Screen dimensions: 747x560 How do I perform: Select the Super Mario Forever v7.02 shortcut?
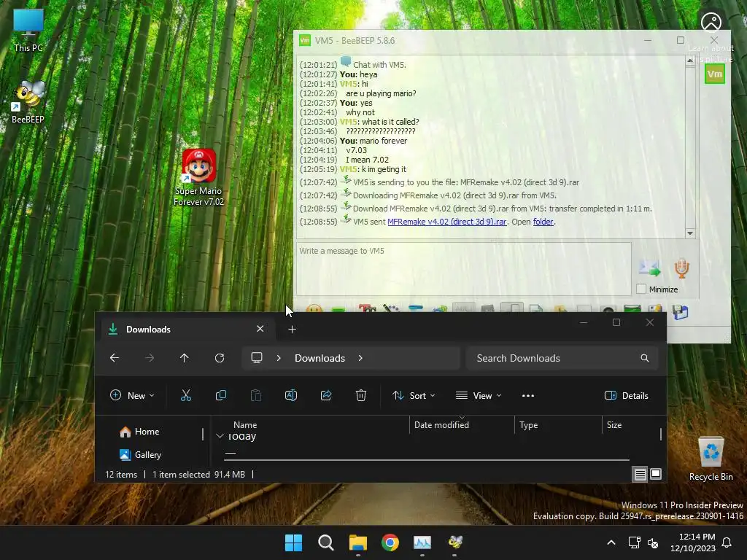pos(198,177)
